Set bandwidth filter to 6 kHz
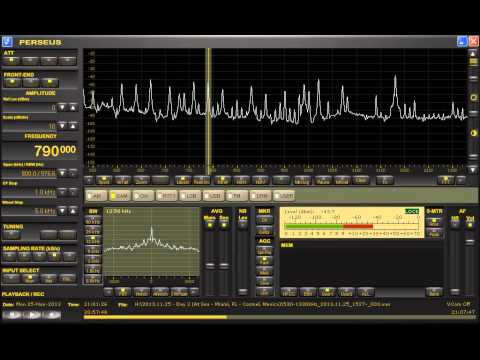Image resolution: width=480 pixels, height=360 pixels. 93,250
